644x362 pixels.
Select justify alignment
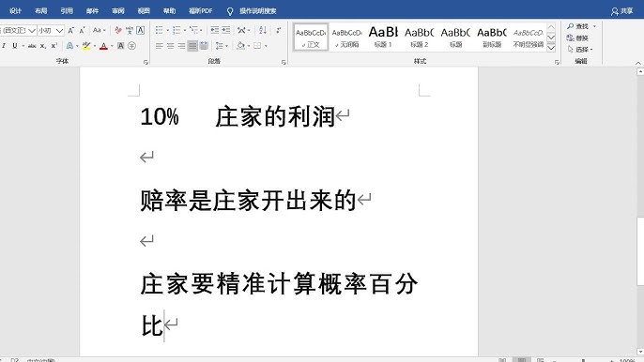pos(192,46)
